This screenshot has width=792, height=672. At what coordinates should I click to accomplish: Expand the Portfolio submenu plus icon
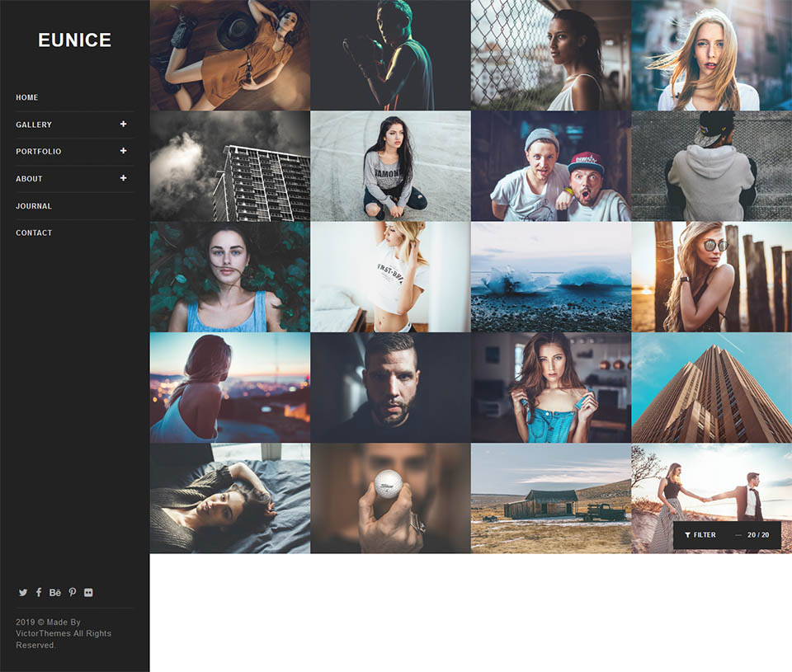(x=124, y=151)
